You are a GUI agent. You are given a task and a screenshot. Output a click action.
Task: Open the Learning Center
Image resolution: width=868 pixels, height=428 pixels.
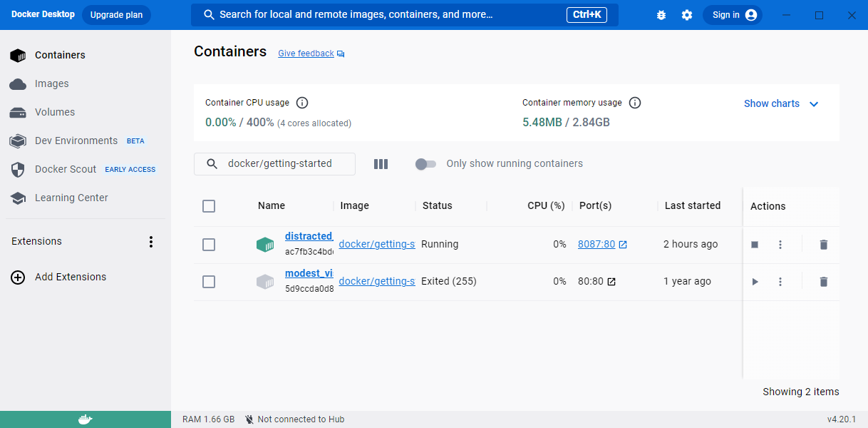click(x=71, y=198)
